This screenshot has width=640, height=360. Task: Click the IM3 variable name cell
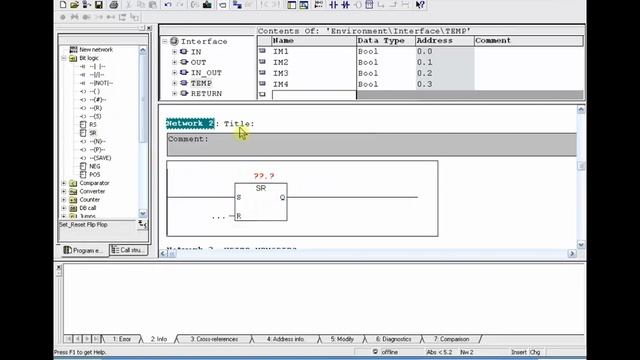313,73
